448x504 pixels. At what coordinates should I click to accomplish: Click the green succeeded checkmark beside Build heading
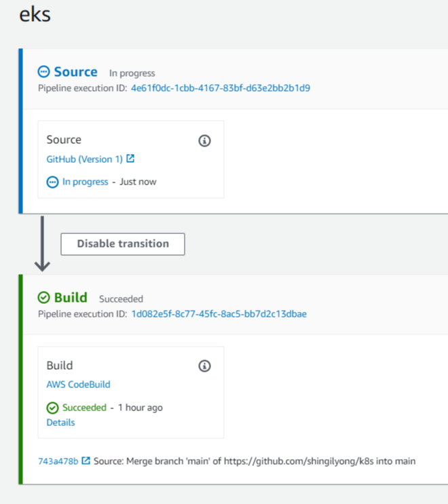(x=43, y=297)
